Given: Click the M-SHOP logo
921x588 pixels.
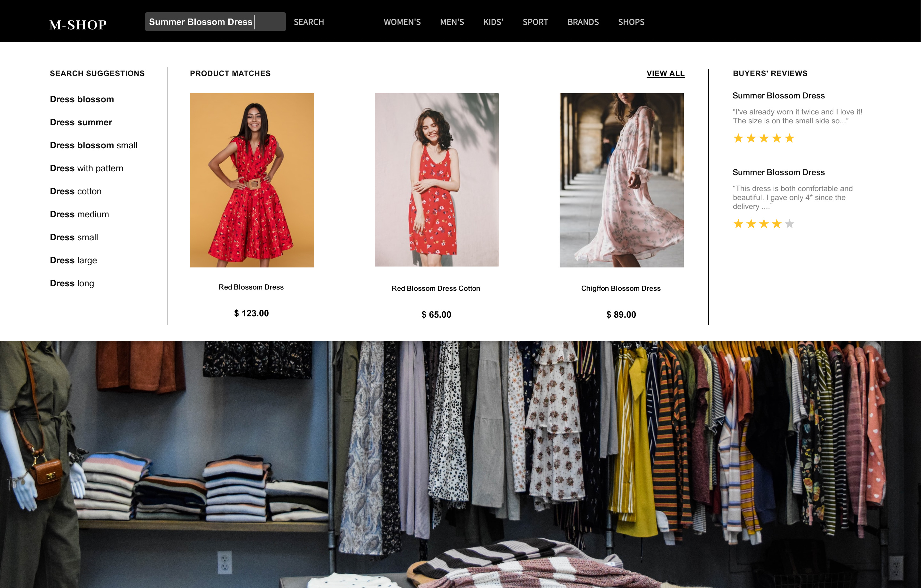Looking at the screenshot, I should point(78,25).
